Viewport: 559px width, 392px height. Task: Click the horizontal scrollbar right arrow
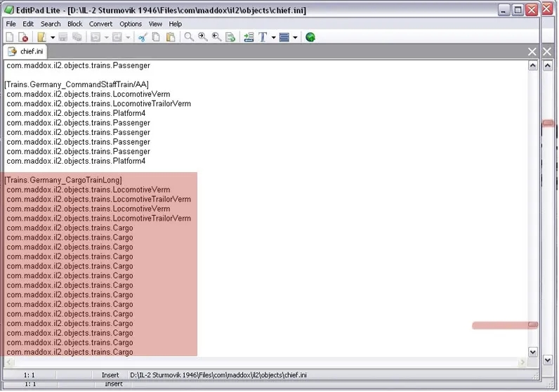(522, 362)
